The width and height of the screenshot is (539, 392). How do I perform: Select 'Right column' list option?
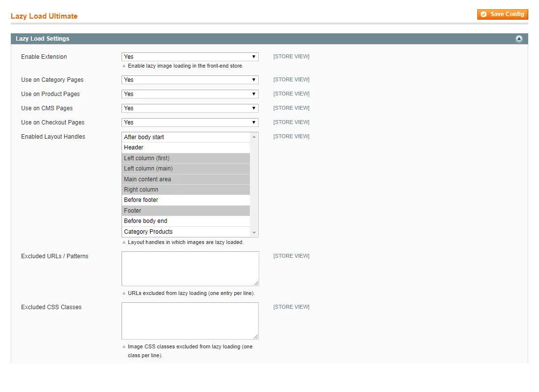point(186,190)
